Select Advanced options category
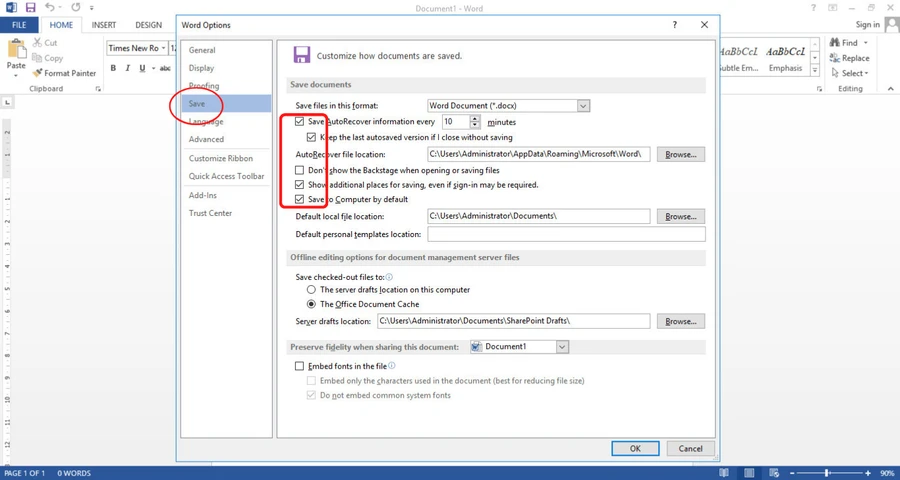 coord(226,139)
